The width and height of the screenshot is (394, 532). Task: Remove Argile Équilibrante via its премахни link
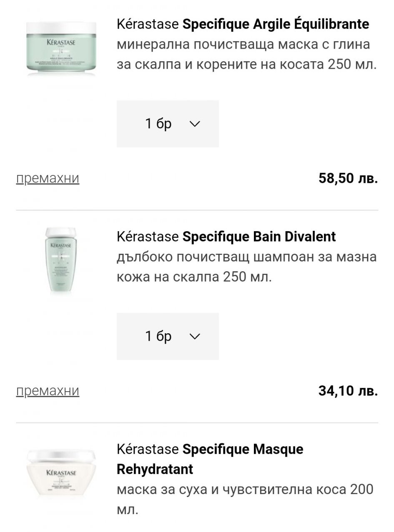48,178
